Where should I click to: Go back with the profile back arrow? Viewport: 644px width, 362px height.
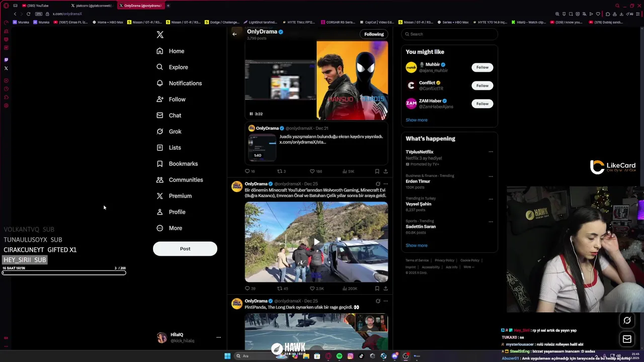coord(234,34)
